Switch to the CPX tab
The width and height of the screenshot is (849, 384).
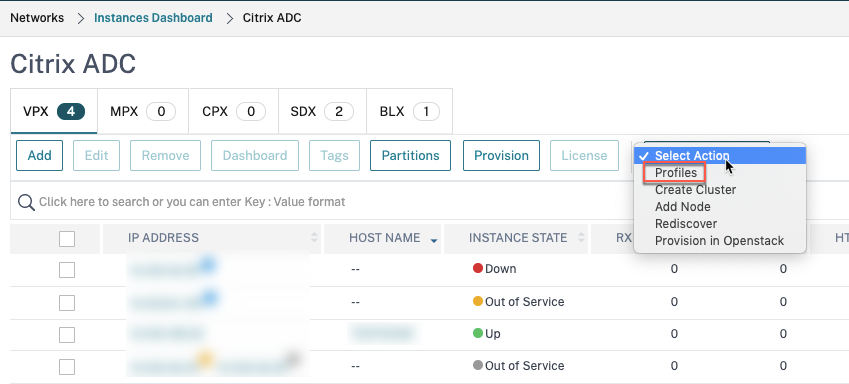click(x=233, y=112)
